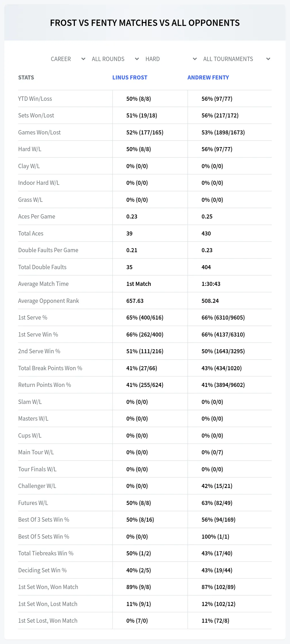
Task: Click the Average Match Time row label
Action: tap(43, 284)
